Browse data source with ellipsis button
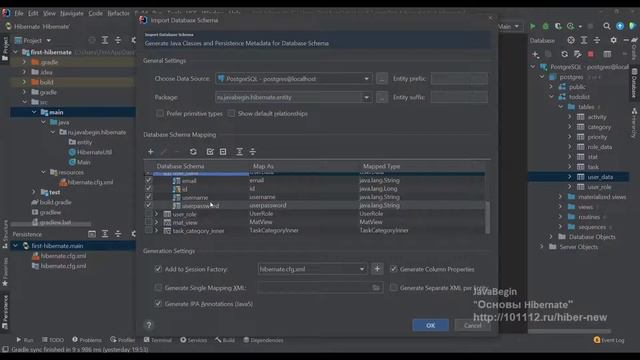Screen dimensions: 640x360 [382, 78]
